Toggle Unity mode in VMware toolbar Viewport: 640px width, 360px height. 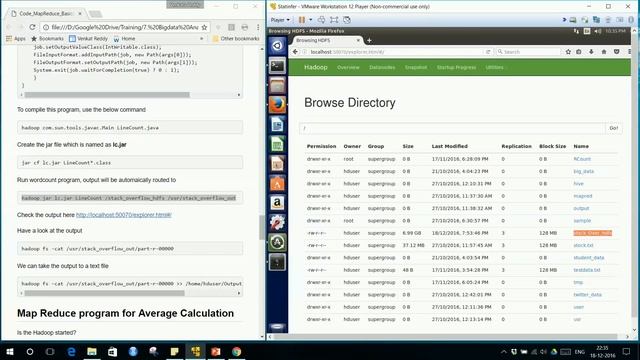point(347,20)
